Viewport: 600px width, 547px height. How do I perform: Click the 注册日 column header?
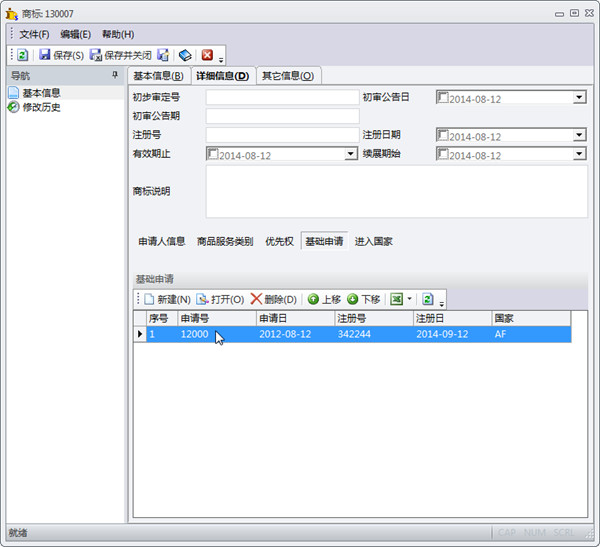(x=453, y=318)
